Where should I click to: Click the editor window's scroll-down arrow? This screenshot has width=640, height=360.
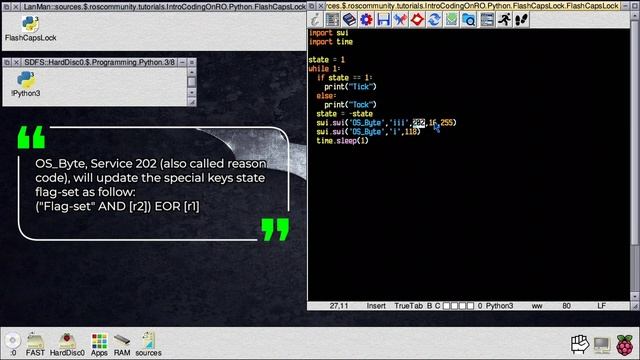635,297
